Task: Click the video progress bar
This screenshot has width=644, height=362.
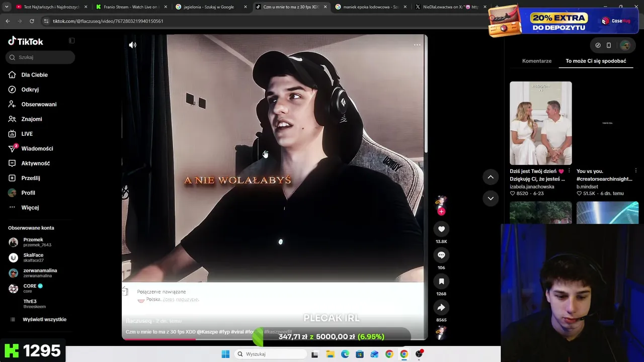Action: (x=274, y=339)
